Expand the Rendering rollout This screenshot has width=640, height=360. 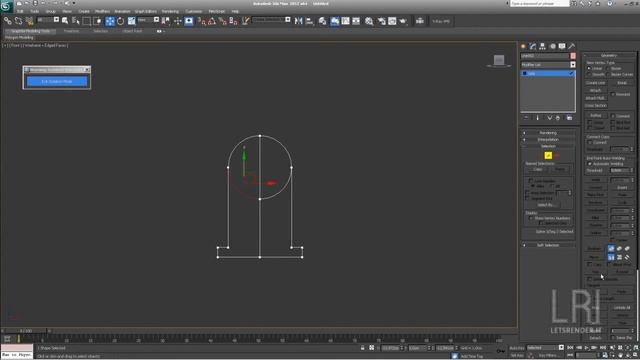(548, 133)
